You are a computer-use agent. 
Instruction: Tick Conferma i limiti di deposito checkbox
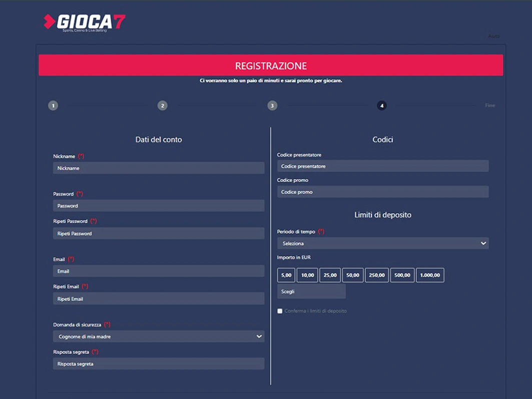(x=280, y=311)
